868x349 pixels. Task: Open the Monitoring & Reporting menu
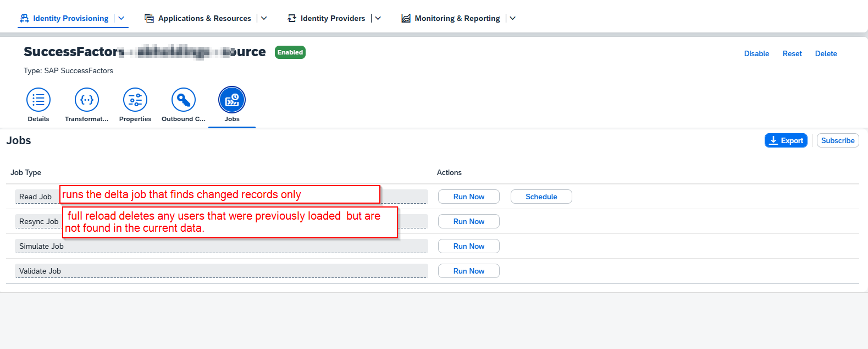[457, 18]
